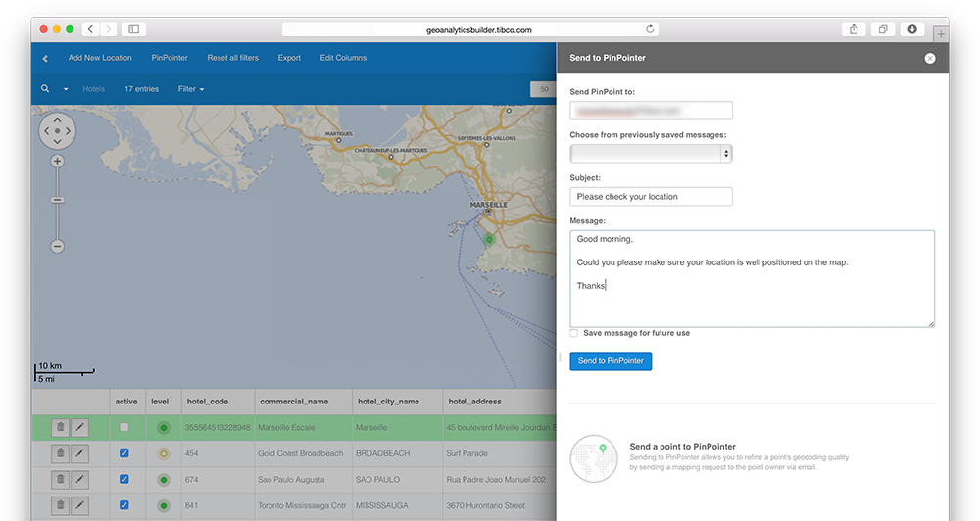The height and width of the screenshot is (521, 980).
Task: Click the map zoom in plus button
Action: [57, 161]
